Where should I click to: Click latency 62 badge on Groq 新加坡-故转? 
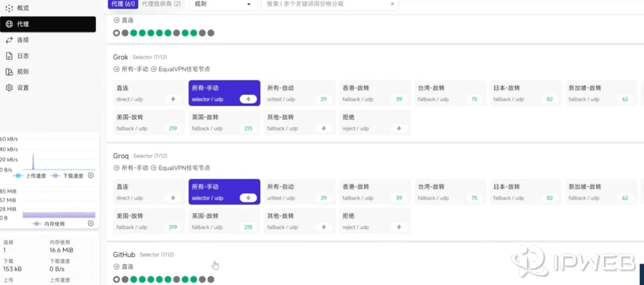point(625,198)
